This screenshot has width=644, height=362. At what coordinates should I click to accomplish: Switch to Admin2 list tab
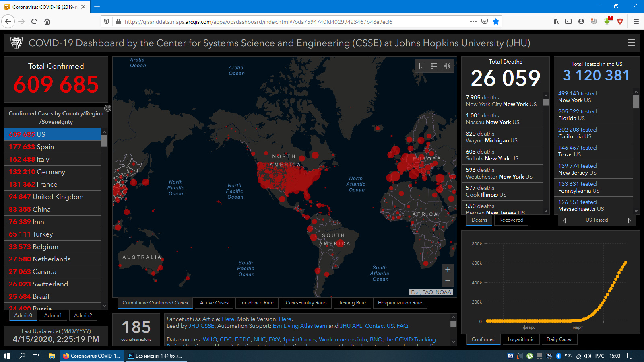click(83, 315)
